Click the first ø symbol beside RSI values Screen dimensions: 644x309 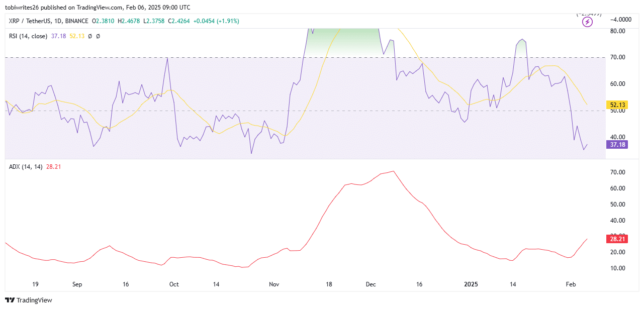click(89, 36)
